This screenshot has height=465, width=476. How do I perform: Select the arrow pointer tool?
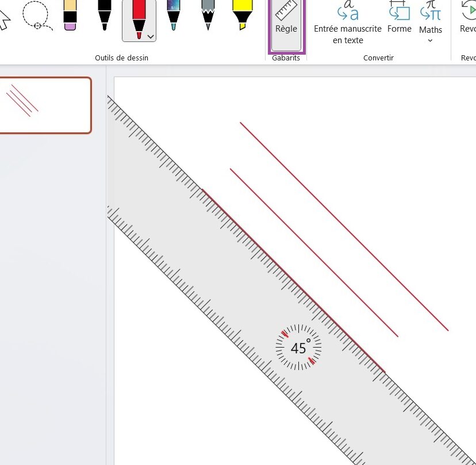tap(5, 20)
